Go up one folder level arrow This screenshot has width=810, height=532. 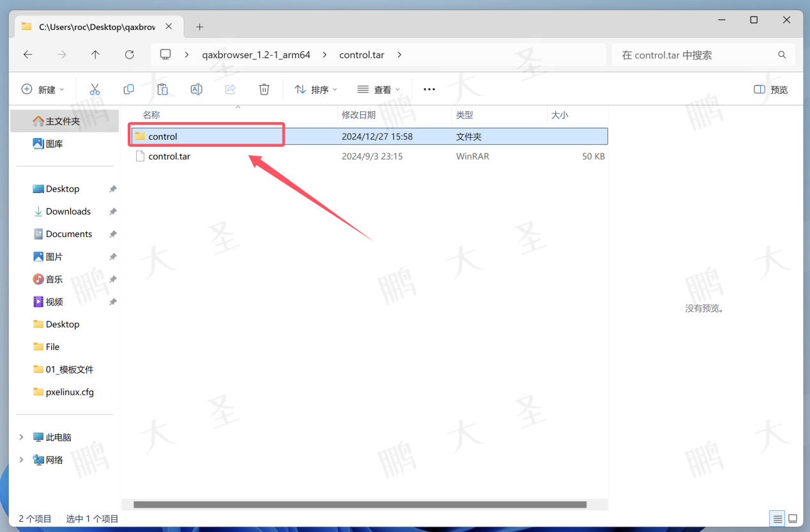(95, 55)
